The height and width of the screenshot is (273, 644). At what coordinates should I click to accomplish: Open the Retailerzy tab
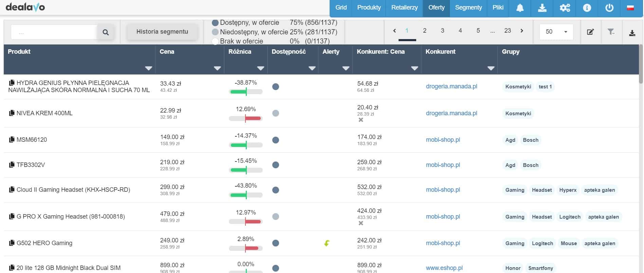[404, 7]
